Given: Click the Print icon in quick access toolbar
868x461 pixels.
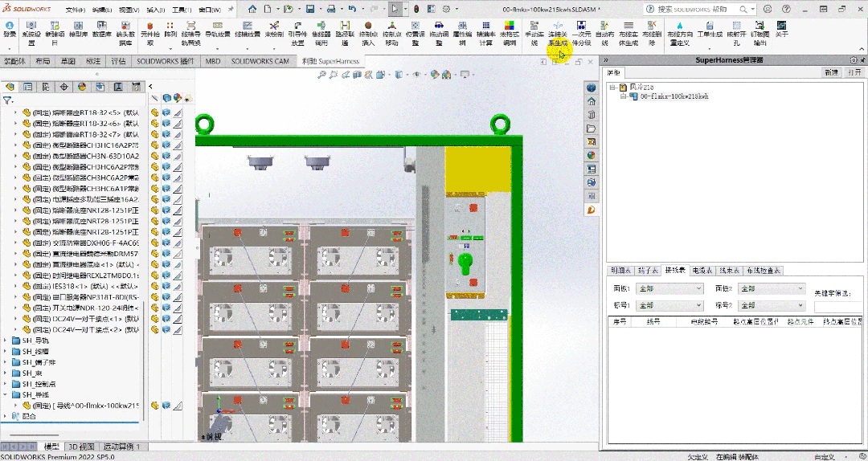Looking at the screenshot, I should tap(330, 10).
